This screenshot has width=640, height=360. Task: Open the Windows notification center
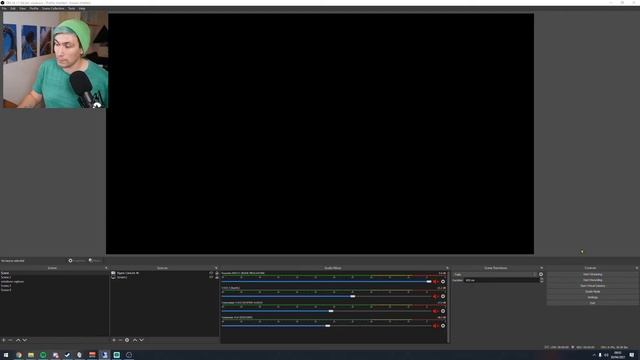pyautogui.click(x=631, y=355)
